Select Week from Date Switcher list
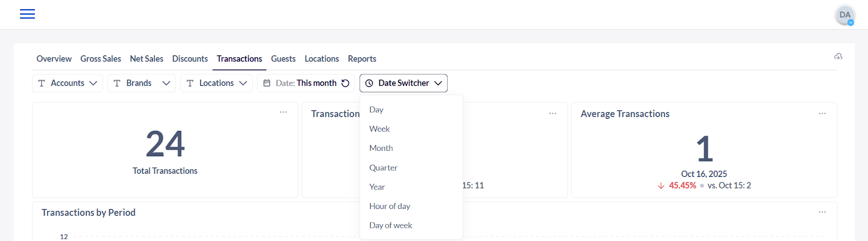This screenshot has height=241, width=868. point(380,129)
